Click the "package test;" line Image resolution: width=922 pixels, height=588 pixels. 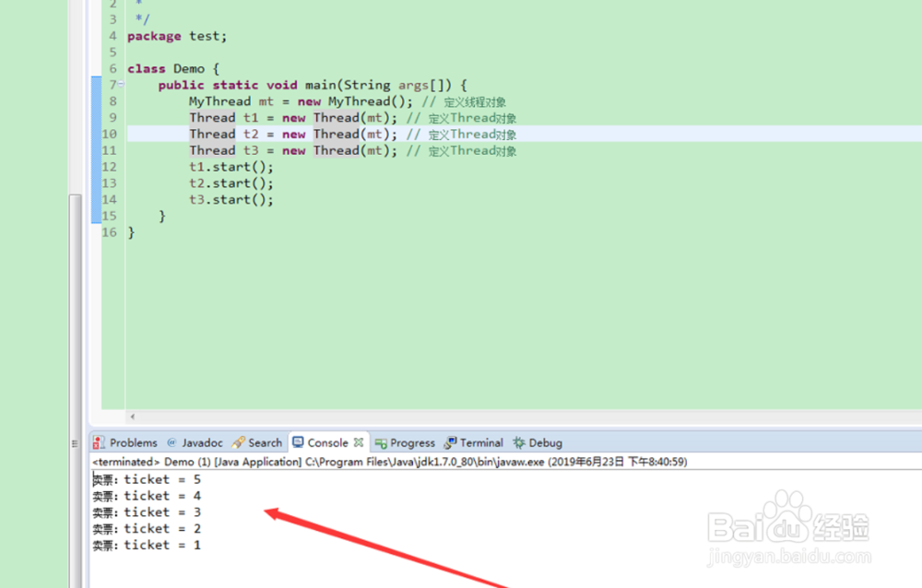177,36
